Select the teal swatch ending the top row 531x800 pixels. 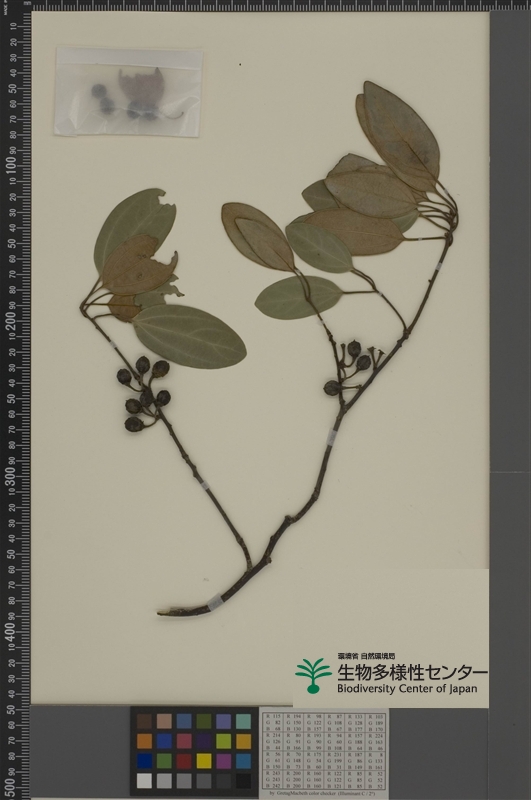point(243,721)
